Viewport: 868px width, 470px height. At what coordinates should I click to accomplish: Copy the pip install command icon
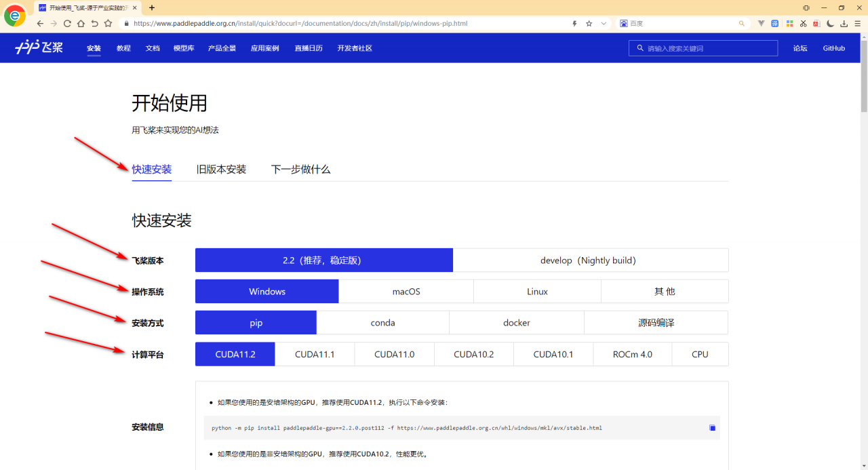pyautogui.click(x=712, y=428)
